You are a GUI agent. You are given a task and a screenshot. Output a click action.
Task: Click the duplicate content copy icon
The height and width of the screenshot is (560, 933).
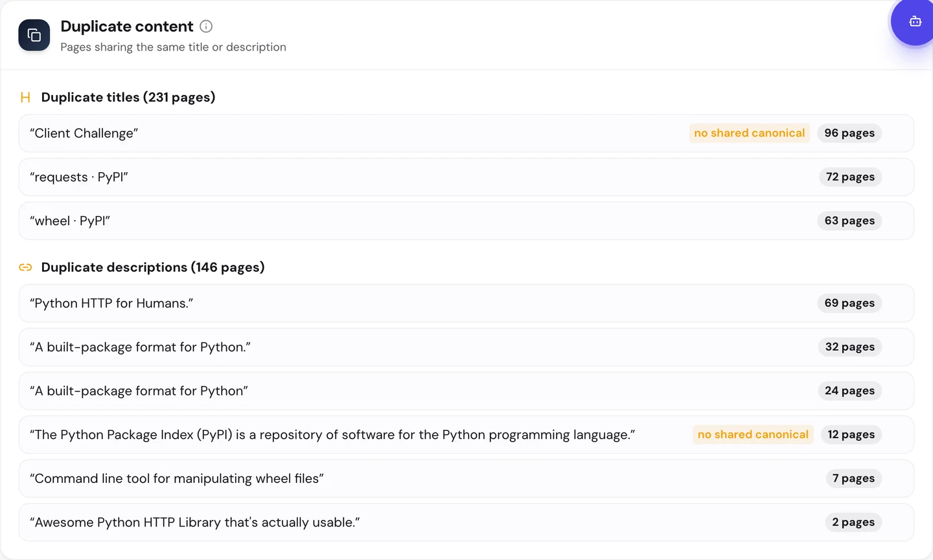pyautogui.click(x=34, y=35)
